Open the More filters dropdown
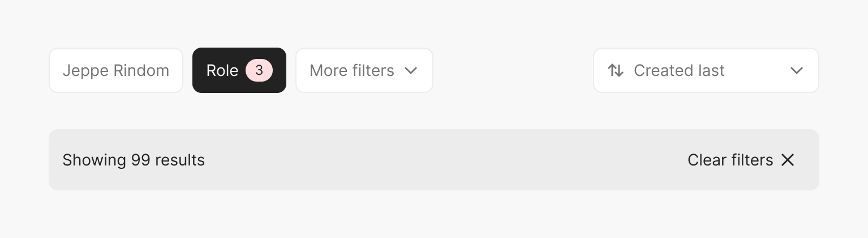The height and width of the screenshot is (238, 868). tap(364, 70)
